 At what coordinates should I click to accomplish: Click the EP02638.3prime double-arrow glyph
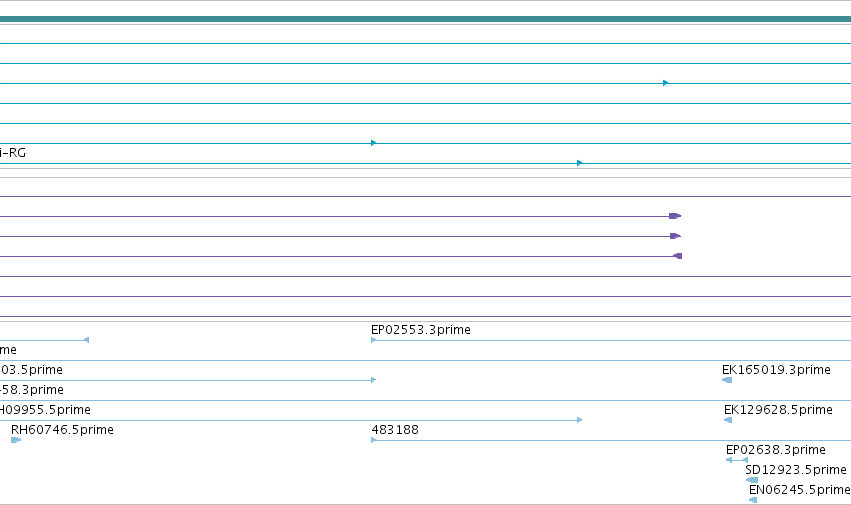point(736,460)
